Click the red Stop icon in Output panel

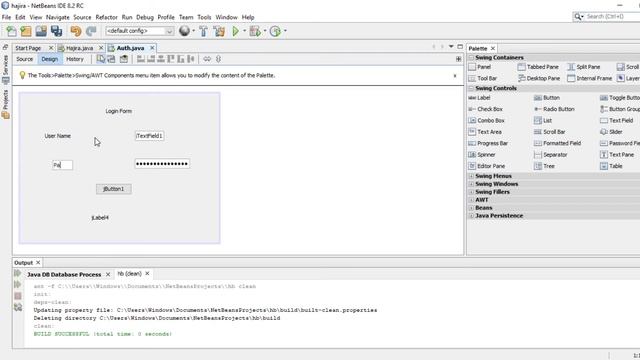(x=18, y=296)
